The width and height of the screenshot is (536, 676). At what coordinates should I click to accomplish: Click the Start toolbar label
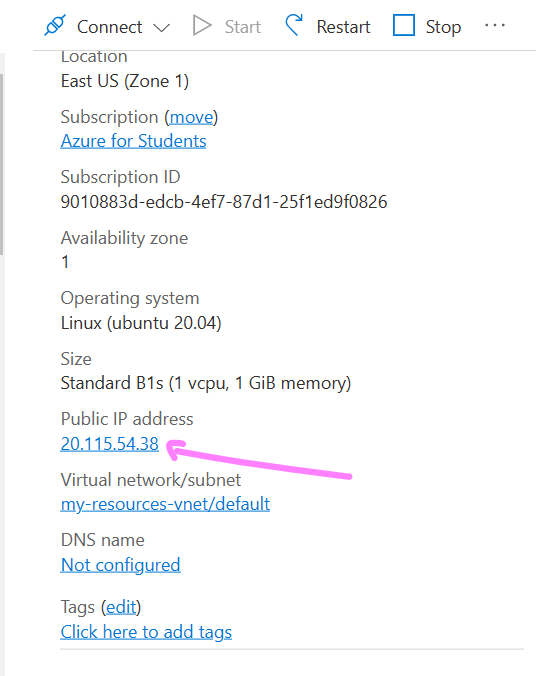(x=243, y=27)
